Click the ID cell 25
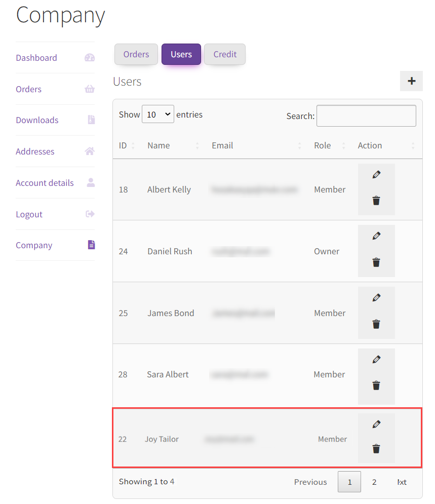This screenshot has width=435, height=504. click(x=124, y=313)
